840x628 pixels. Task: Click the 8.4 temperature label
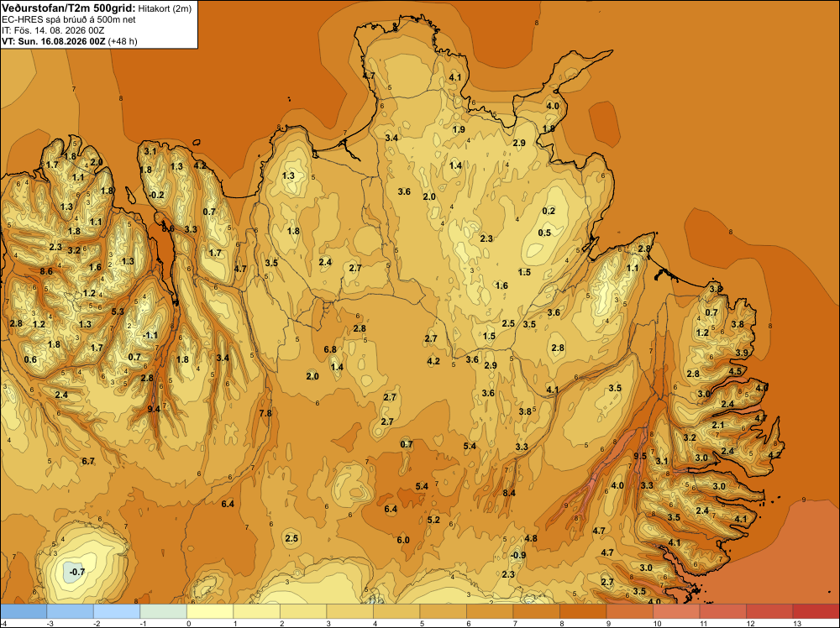(x=509, y=493)
